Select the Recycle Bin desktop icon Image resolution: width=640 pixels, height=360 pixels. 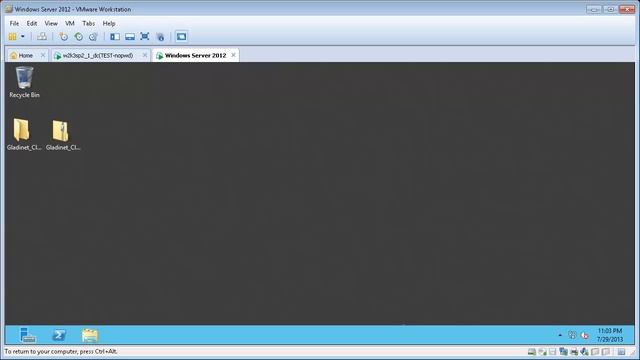click(24, 82)
